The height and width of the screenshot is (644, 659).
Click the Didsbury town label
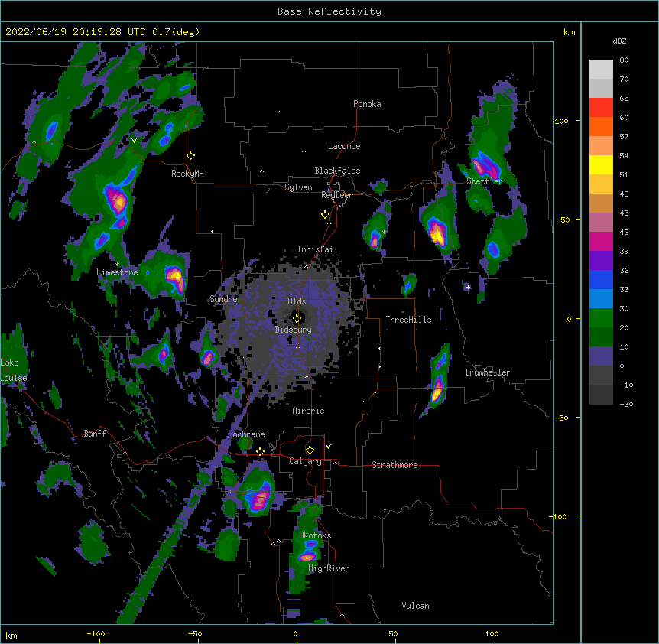(294, 330)
